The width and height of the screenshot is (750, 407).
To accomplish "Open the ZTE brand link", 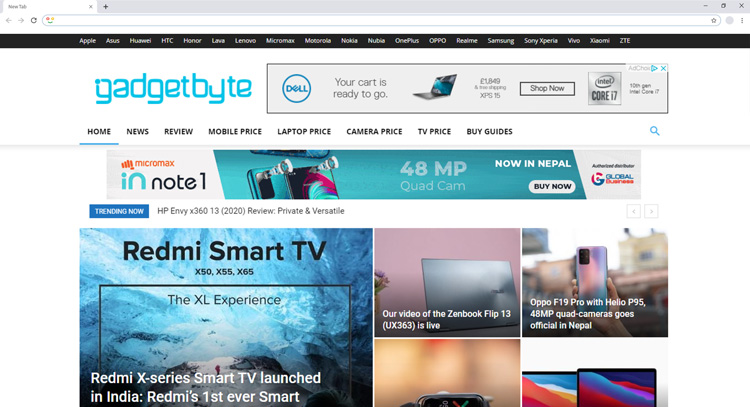I will pos(625,41).
